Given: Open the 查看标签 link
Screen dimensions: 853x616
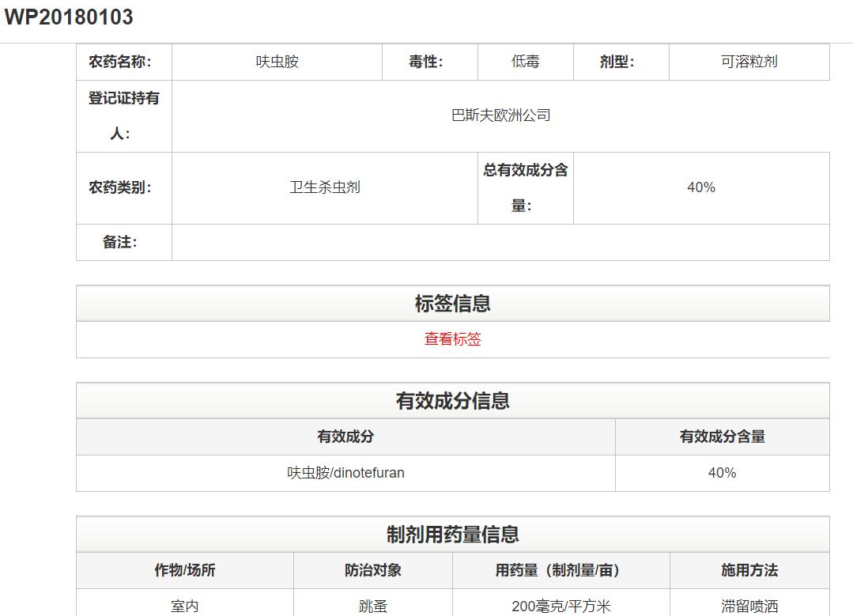Looking at the screenshot, I should click(x=453, y=339).
